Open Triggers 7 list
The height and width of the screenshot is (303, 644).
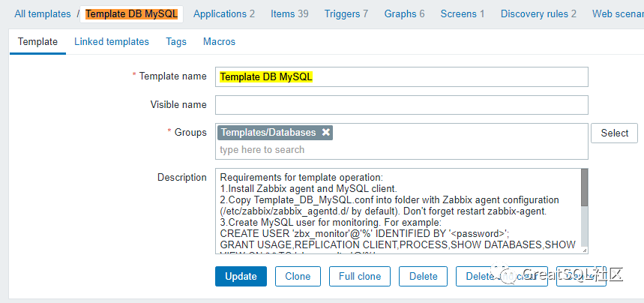pos(346,13)
